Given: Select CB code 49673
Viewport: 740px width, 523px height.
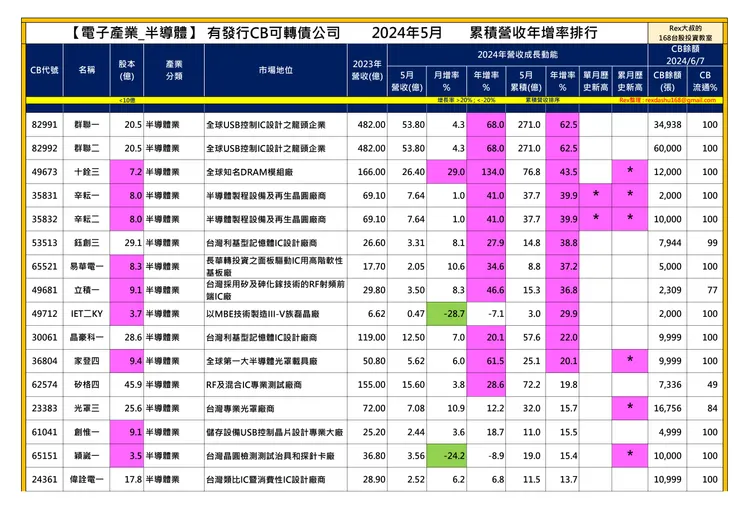Looking at the screenshot, I should point(44,172).
